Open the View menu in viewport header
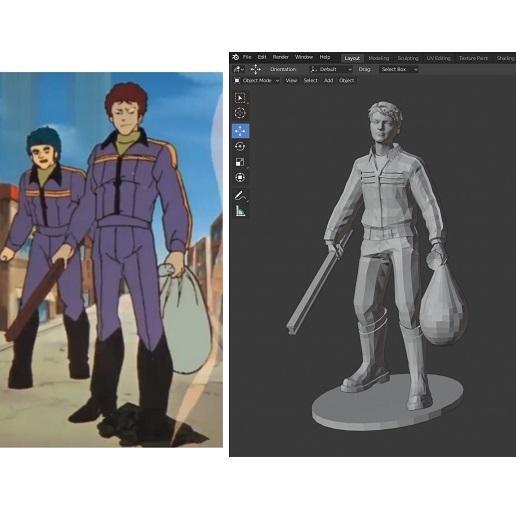The width and height of the screenshot is (516, 516). coord(291,81)
